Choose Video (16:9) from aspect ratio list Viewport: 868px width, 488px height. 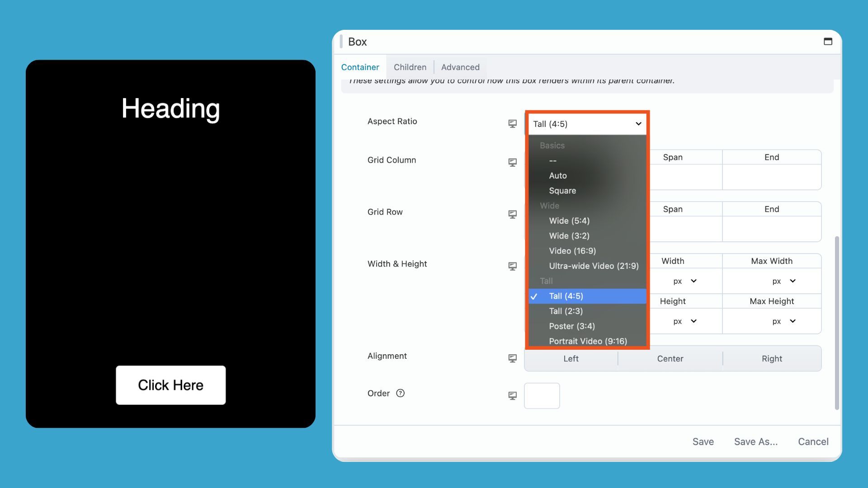point(572,251)
